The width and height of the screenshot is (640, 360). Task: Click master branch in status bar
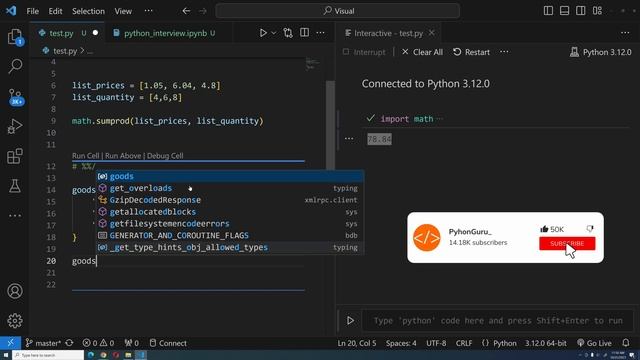point(43,343)
